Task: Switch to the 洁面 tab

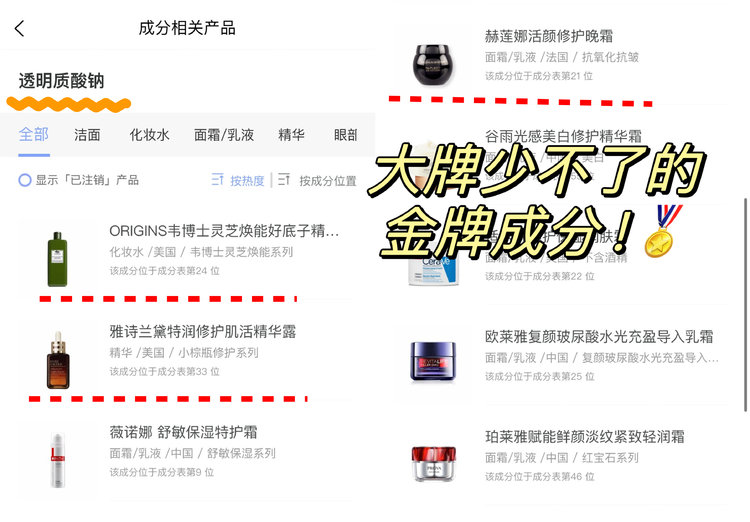Action: (87, 135)
